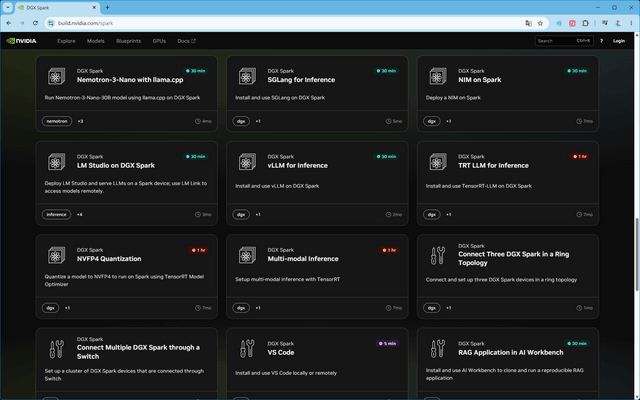Open the tab search dropdown arrow
Image resolution: width=640 pixels, height=400 pixels.
7,7
